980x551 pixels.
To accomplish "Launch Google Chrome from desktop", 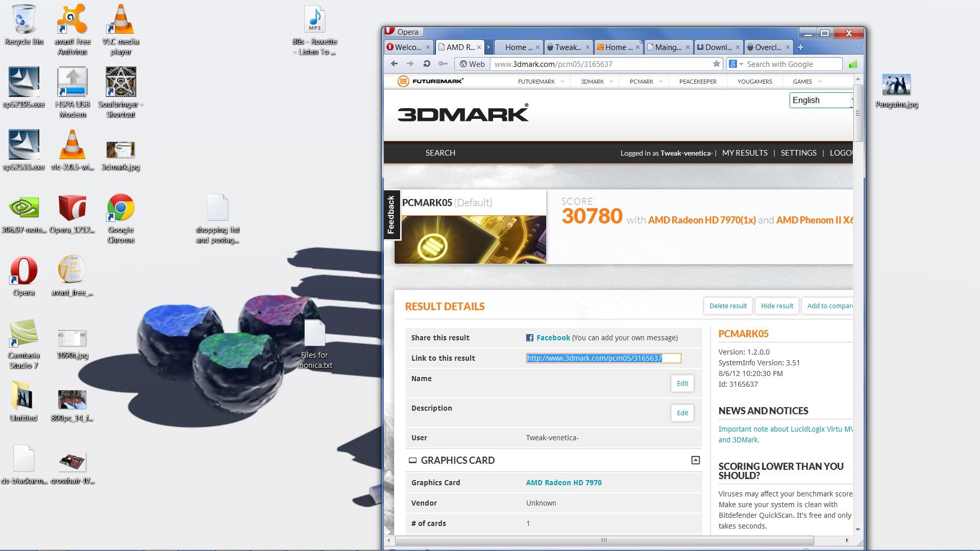I will click(x=121, y=218).
